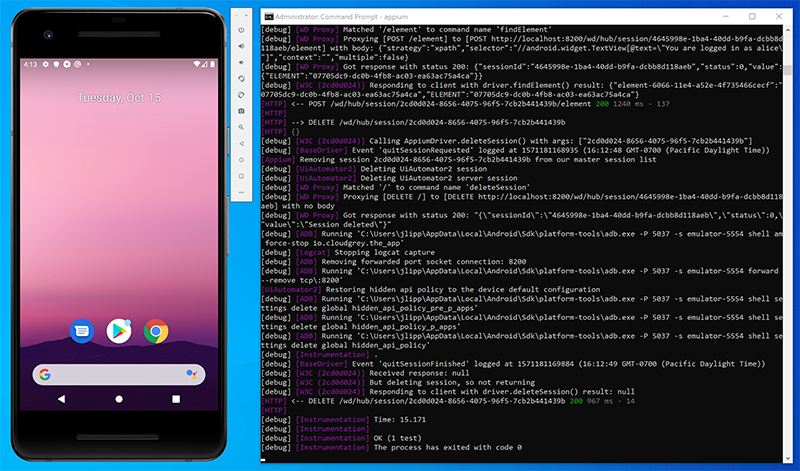This screenshot has height=471, width=800.
Task: Tap the Android Recents square button
Action: pyautogui.click(x=176, y=399)
